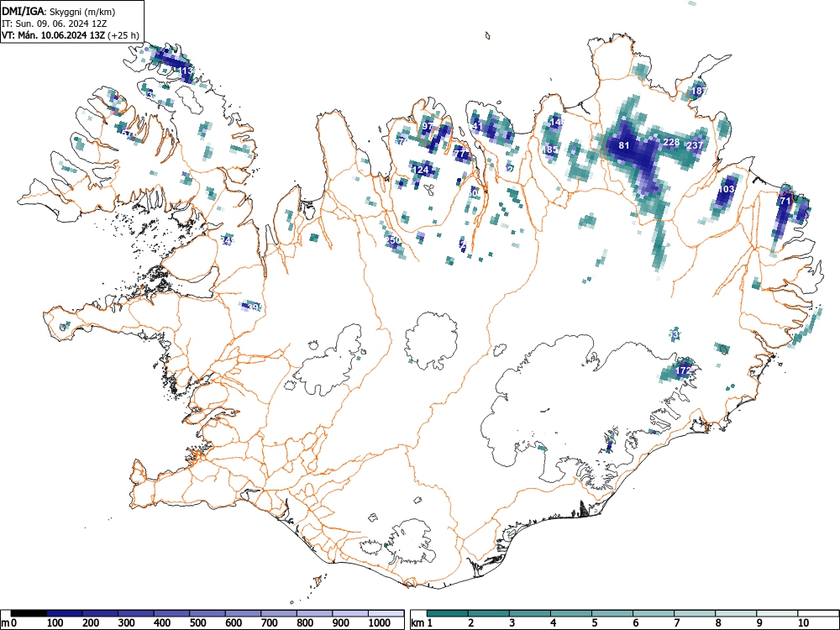Select the visibility value 97 on the map
The height and width of the screenshot is (630, 840).
coord(428,127)
